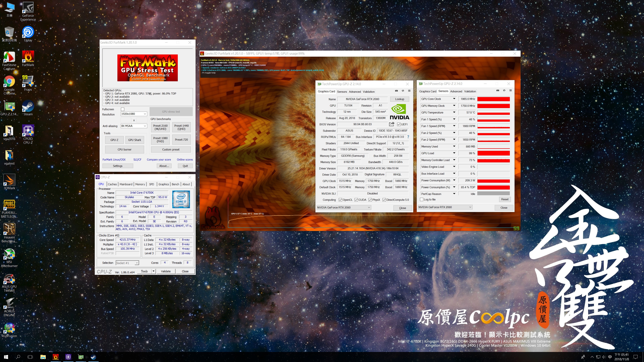Click the GPU Core Clock red graph bar

click(493, 99)
